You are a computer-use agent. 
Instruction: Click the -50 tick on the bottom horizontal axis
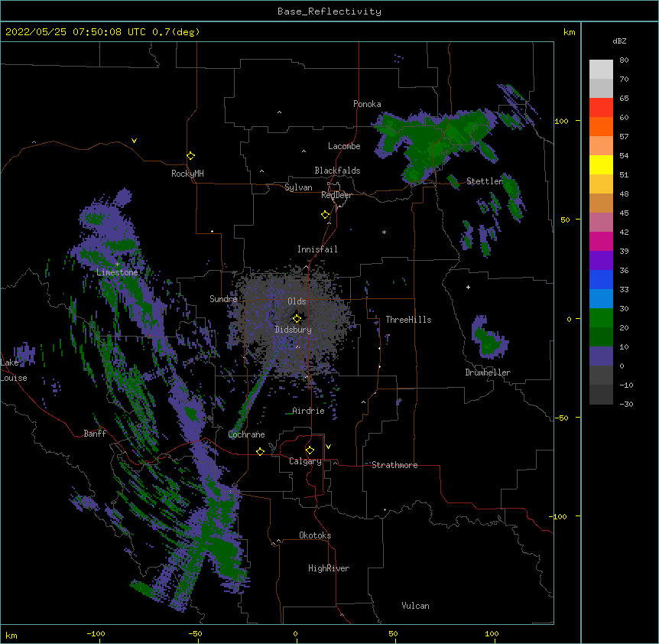(x=195, y=634)
